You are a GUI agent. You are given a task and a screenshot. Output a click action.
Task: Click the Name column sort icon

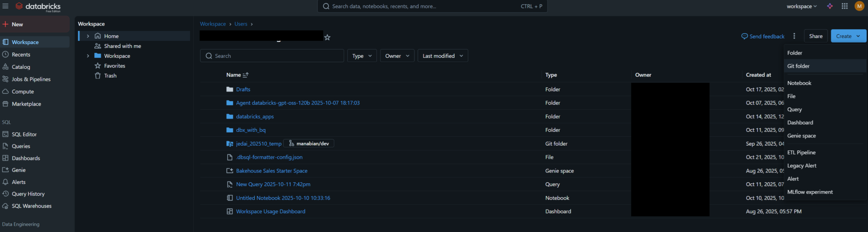(x=246, y=75)
